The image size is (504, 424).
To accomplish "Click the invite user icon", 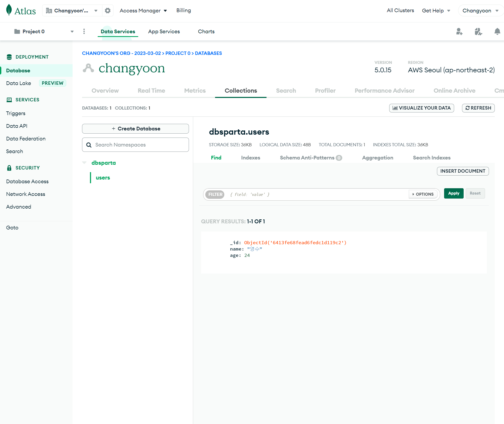I will coord(459,32).
